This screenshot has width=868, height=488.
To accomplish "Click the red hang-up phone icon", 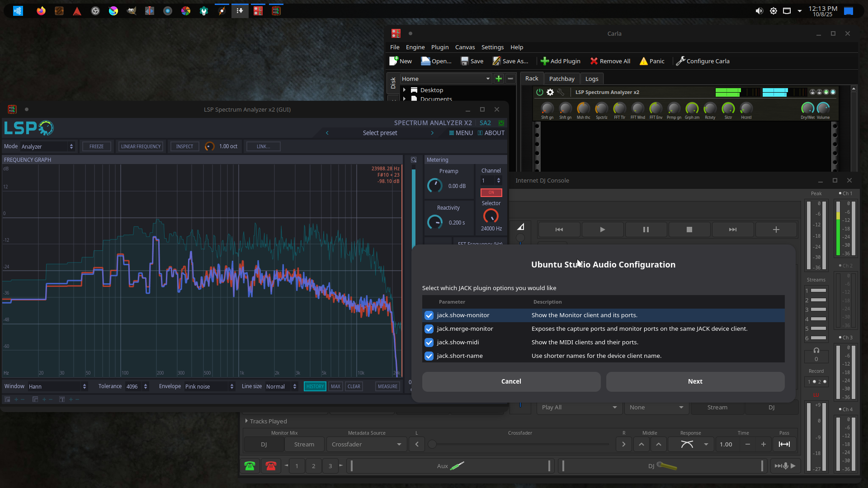I will point(271,466).
